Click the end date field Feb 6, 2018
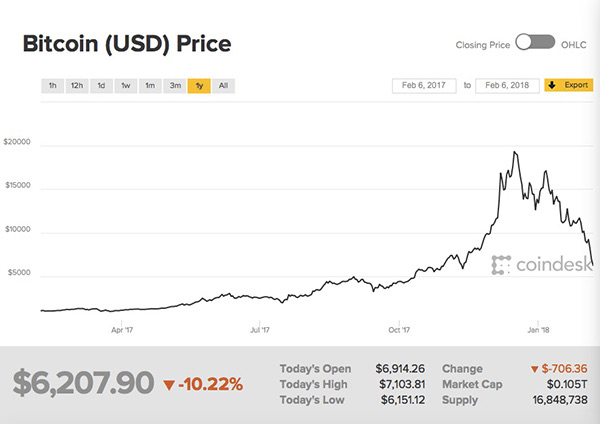Screen dimensions: 600x424 507,86
